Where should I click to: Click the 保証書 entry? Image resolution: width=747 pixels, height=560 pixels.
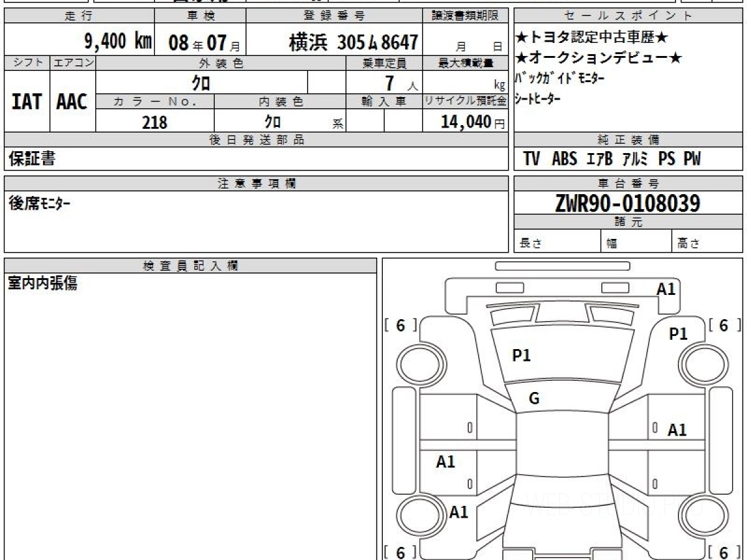[32, 159]
